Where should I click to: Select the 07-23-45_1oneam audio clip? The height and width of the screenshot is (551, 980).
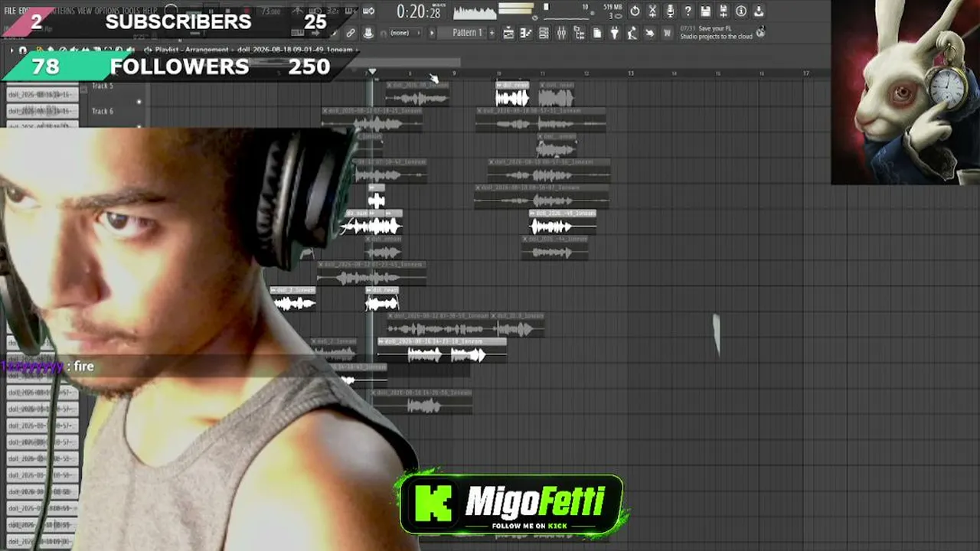[371, 273]
